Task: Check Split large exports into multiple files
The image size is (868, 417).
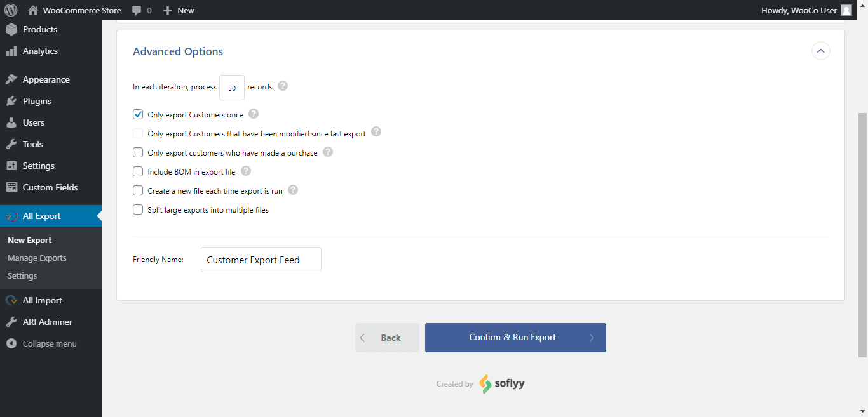Action: point(138,209)
